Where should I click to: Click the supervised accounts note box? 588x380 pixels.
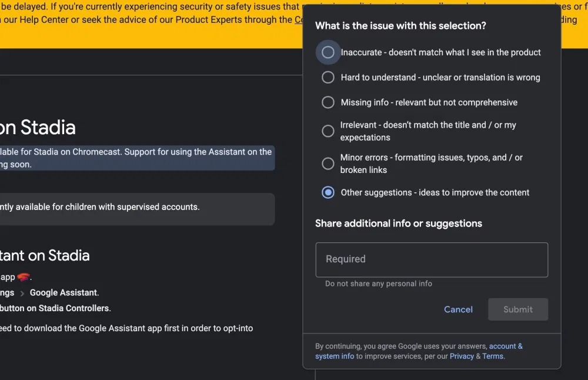(x=136, y=208)
